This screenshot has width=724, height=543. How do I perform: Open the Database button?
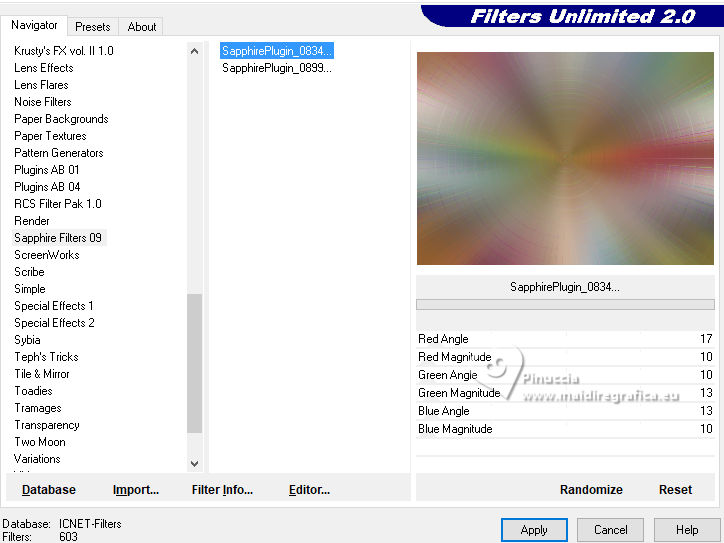pyautogui.click(x=48, y=490)
